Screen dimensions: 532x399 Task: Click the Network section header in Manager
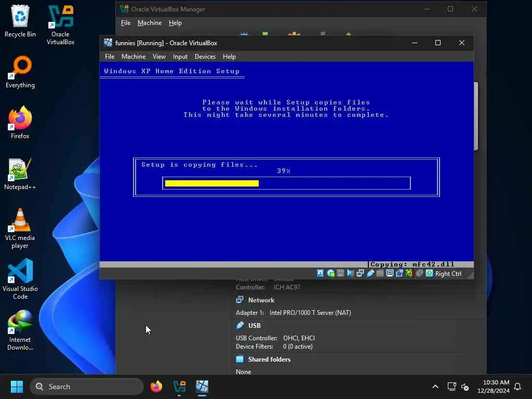coord(261,300)
